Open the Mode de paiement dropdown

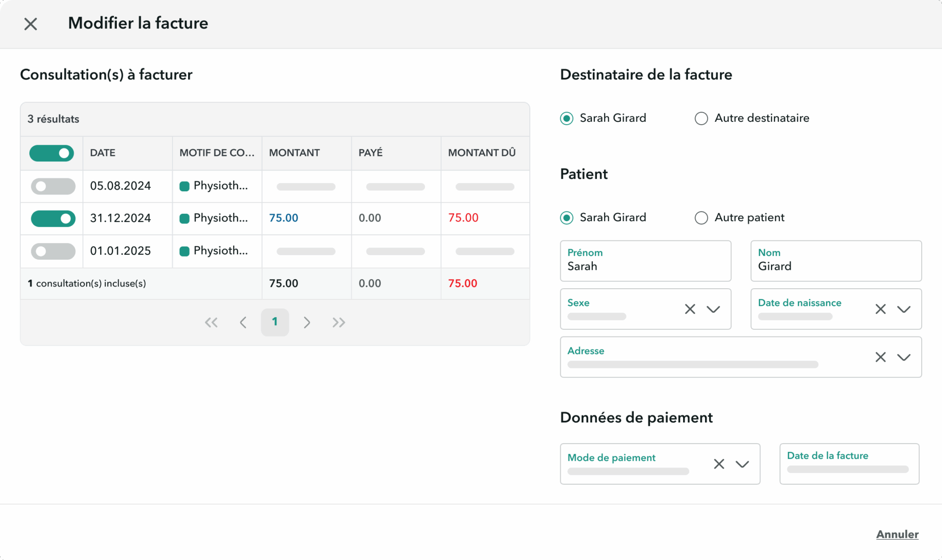point(742,464)
